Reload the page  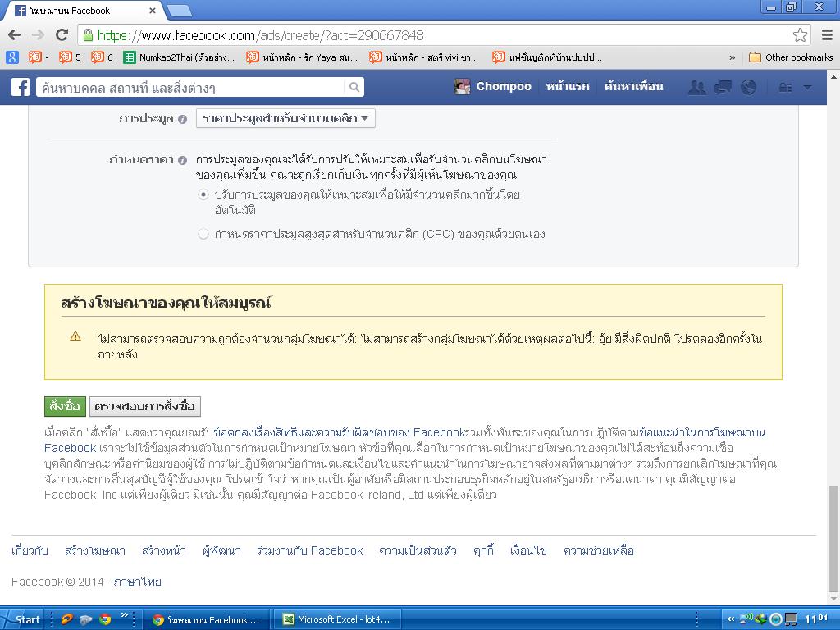[62, 35]
